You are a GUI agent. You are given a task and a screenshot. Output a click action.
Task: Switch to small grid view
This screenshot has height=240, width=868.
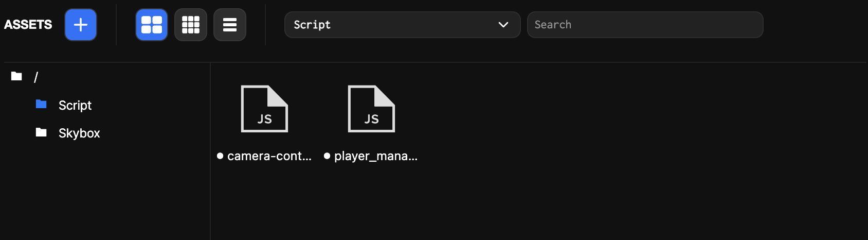pos(191,25)
